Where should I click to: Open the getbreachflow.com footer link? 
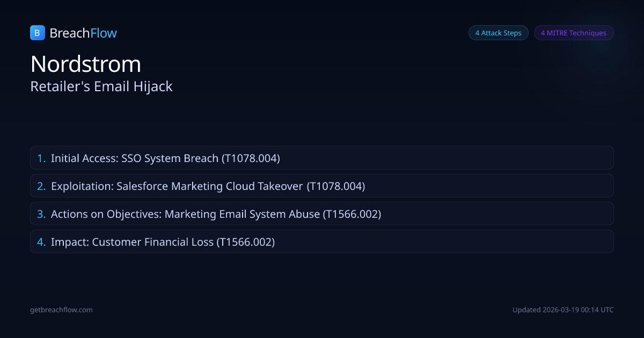click(61, 310)
